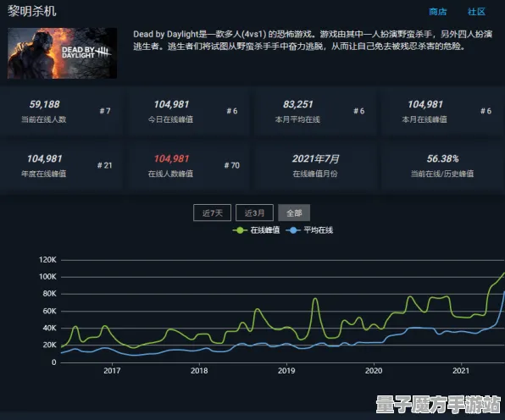Click the #7 rank for current online
Screen dimensions: 505x420
(x=105, y=111)
